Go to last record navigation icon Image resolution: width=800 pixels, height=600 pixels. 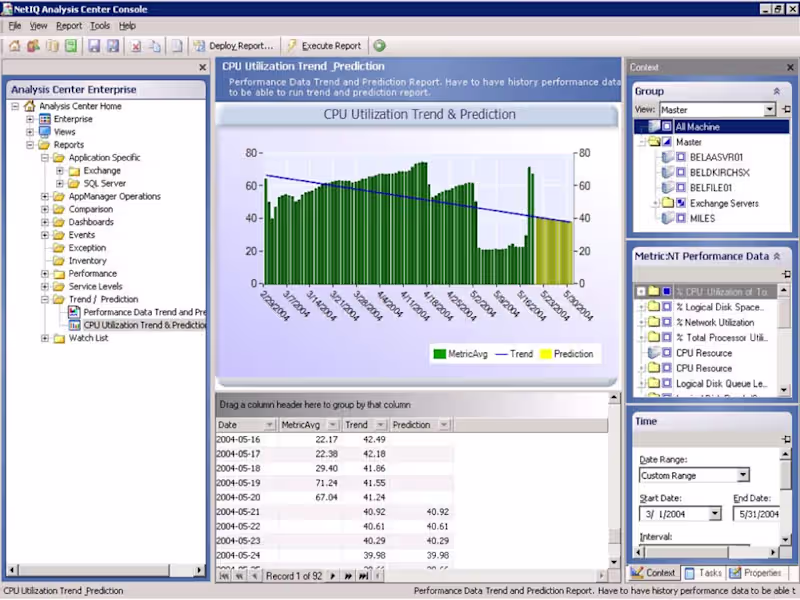pos(363,576)
